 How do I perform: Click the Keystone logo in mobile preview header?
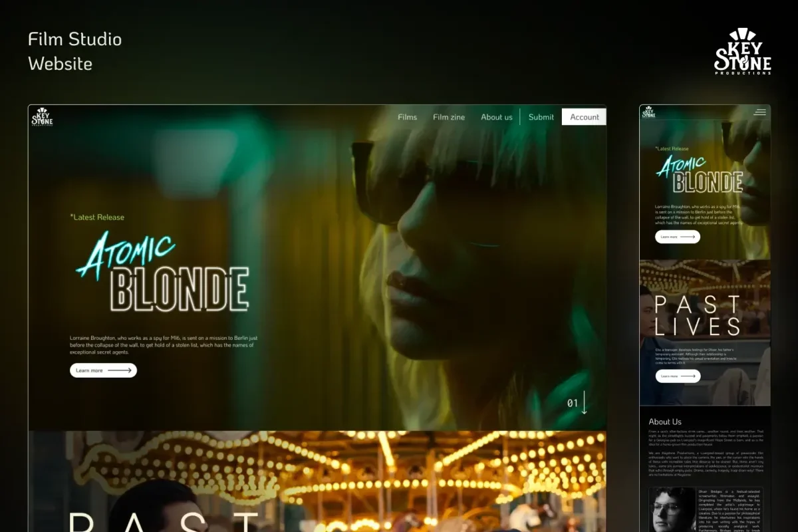pyautogui.click(x=648, y=112)
